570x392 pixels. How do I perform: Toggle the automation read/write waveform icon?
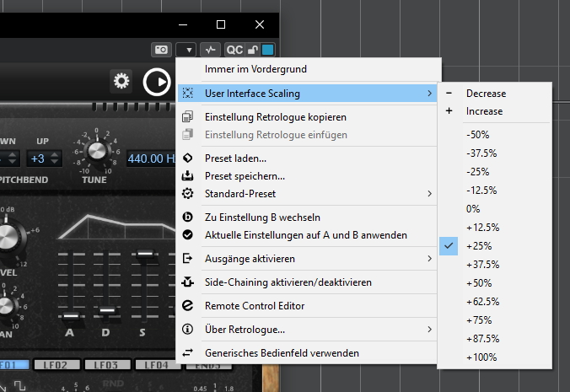(211, 50)
